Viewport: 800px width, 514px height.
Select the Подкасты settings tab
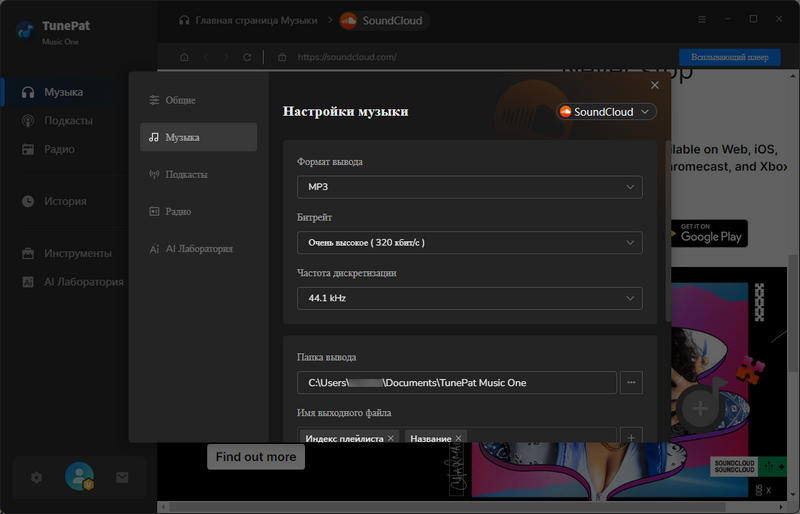pos(186,174)
